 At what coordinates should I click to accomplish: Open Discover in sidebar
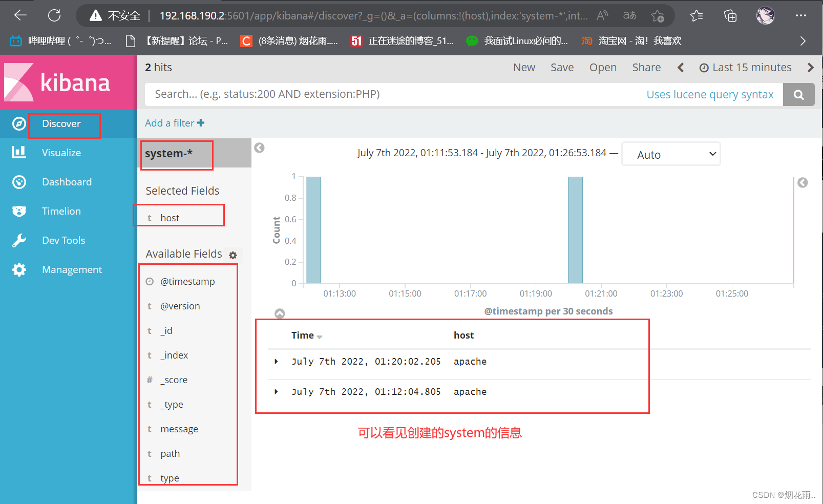coord(61,123)
